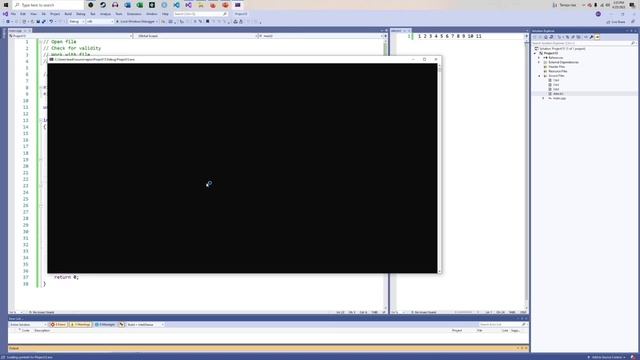This screenshot has height=360, width=640.
Task: Toggle the Errors filter in Error List
Action: pyautogui.click(x=58, y=324)
